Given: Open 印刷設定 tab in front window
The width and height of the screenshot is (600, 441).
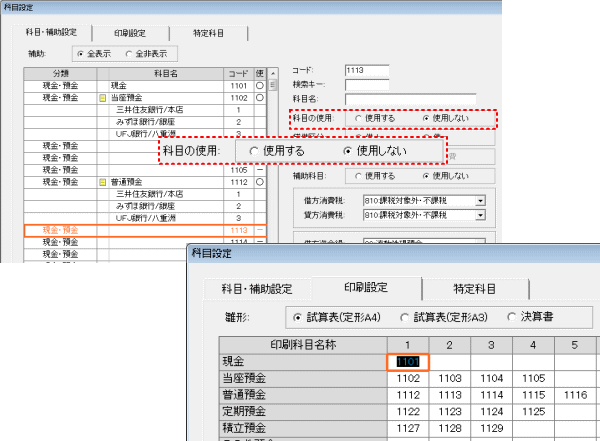Looking at the screenshot, I should point(366,287).
